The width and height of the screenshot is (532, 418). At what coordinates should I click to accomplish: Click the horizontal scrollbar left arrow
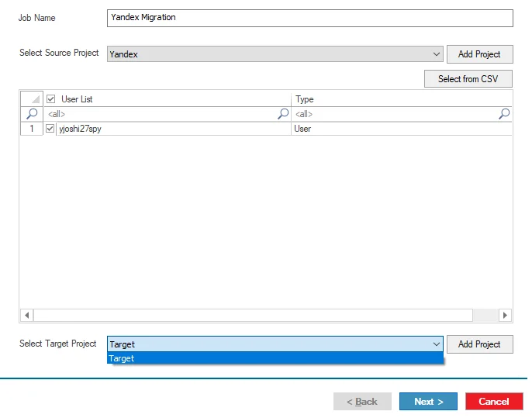point(27,315)
